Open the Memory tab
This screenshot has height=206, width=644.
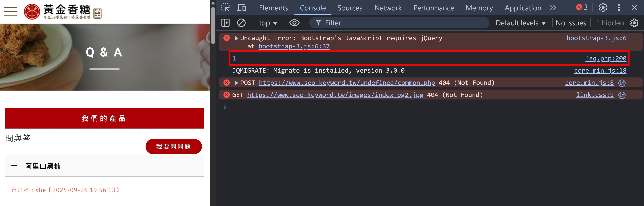(479, 8)
